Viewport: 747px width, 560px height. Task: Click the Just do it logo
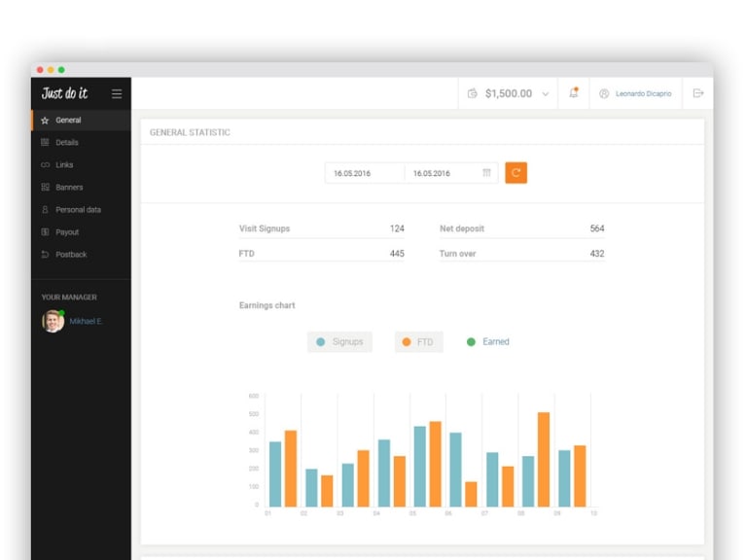[64, 93]
